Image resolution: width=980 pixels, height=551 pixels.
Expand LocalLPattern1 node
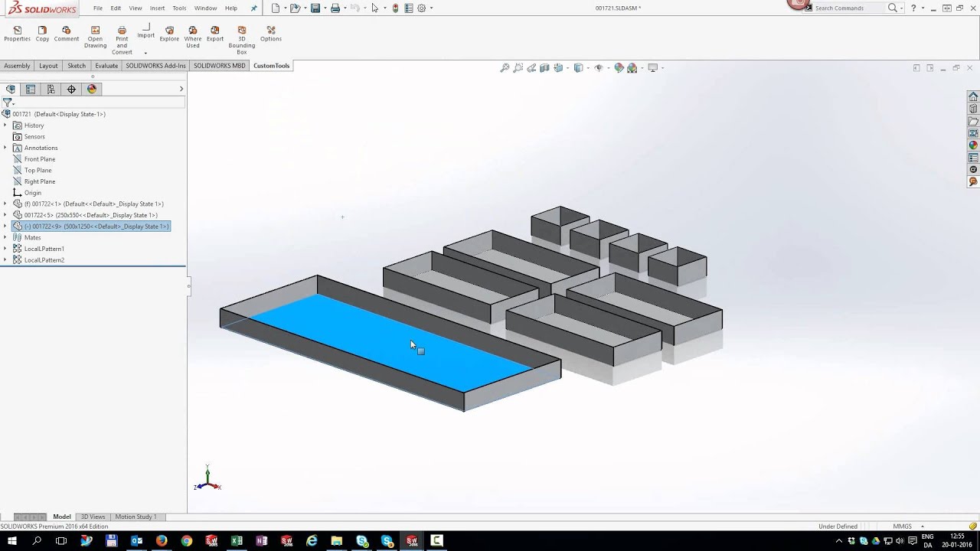tap(5, 249)
